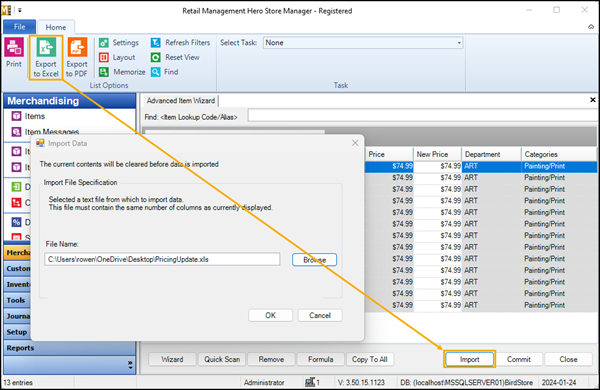This screenshot has height=390, width=600.
Task: Open Layout option
Action: click(x=117, y=57)
